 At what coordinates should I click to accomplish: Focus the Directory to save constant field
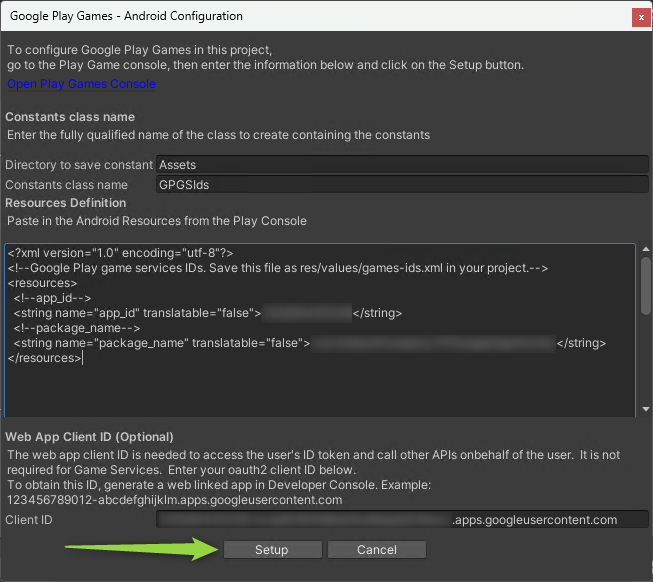pyautogui.click(x=402, y=164)
